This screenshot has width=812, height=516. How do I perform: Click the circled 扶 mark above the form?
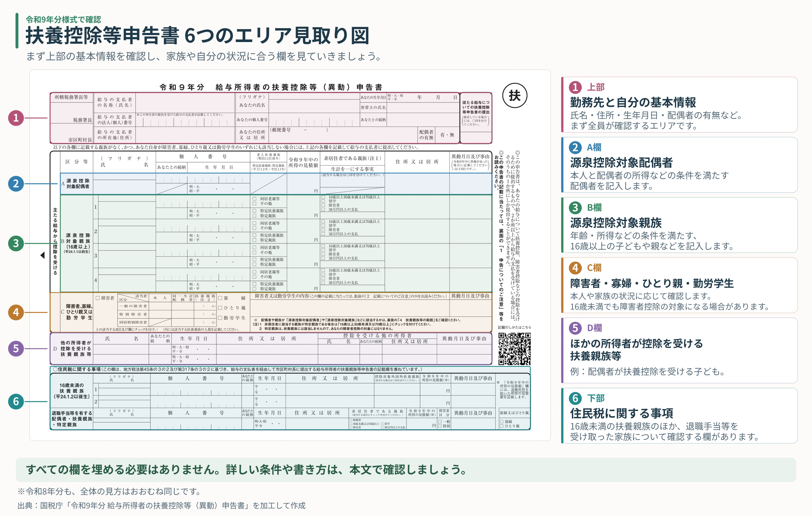point(515,96)
